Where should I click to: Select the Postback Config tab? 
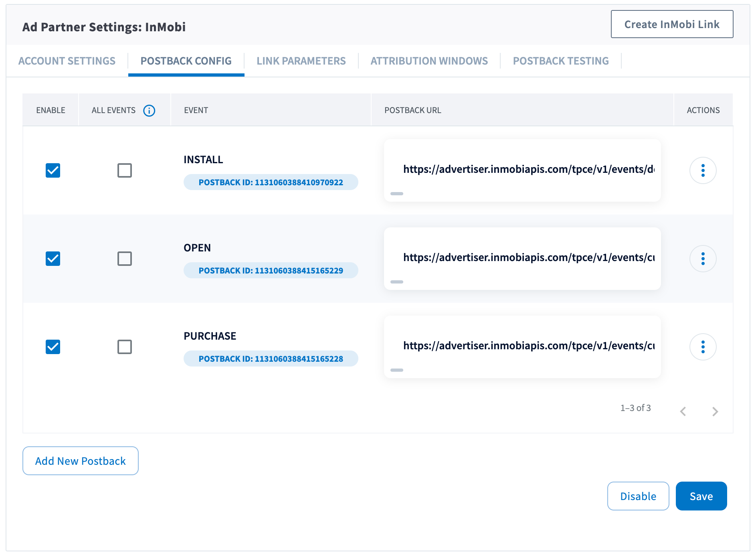[x=186, y=61]
